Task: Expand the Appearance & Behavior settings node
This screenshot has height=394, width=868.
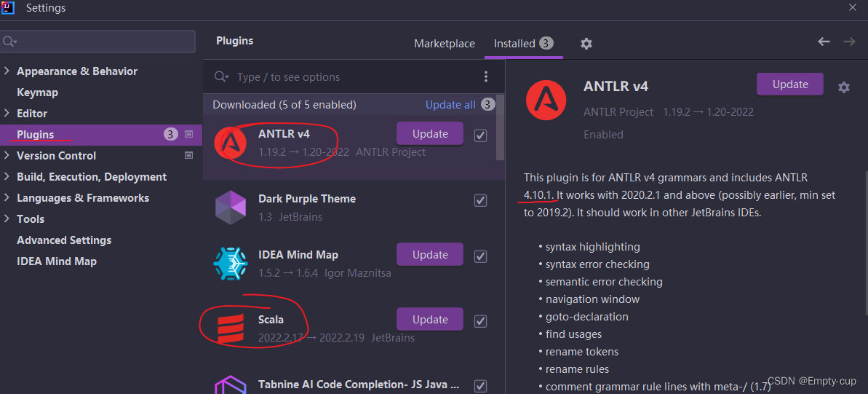Action: 7,71
